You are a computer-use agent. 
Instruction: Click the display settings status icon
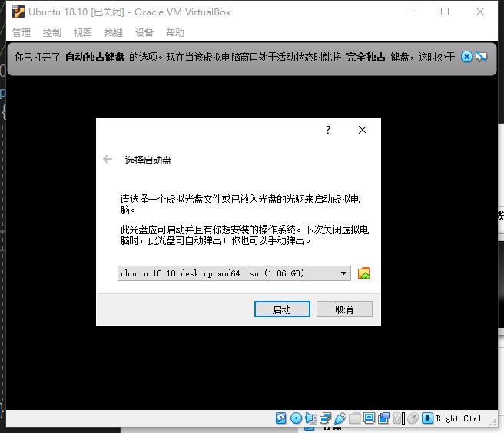tap(369, 418)
